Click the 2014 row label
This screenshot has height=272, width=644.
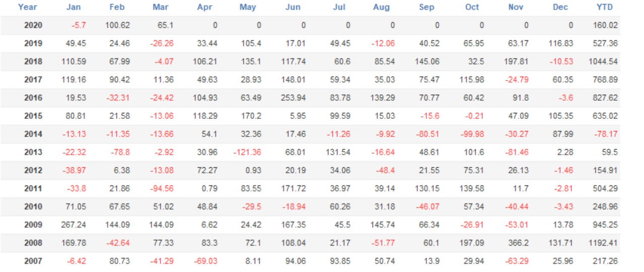[33, 134]
